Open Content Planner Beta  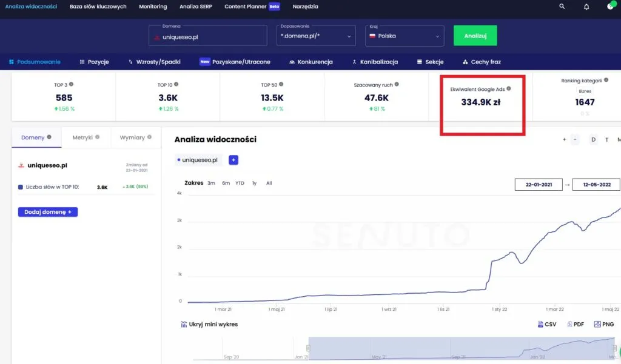(x=252, y=6)
